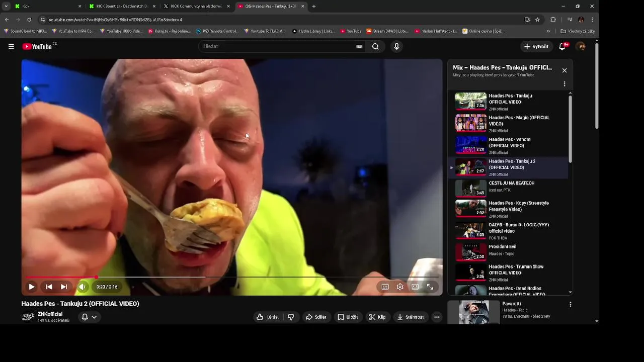The height and width of the screenshot is (362, 644).
Task: Search by voice using microphone icon
Action: tap(396, 46)
